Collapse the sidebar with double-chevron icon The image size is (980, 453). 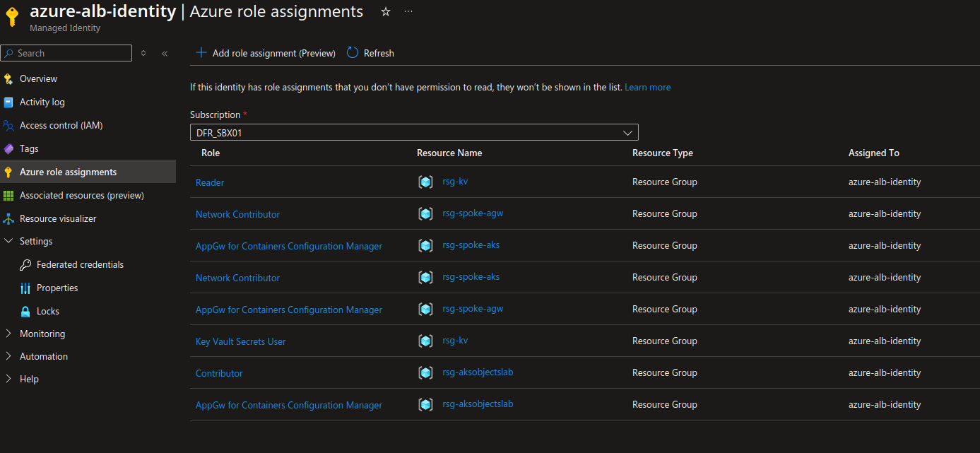pos(165,53)
